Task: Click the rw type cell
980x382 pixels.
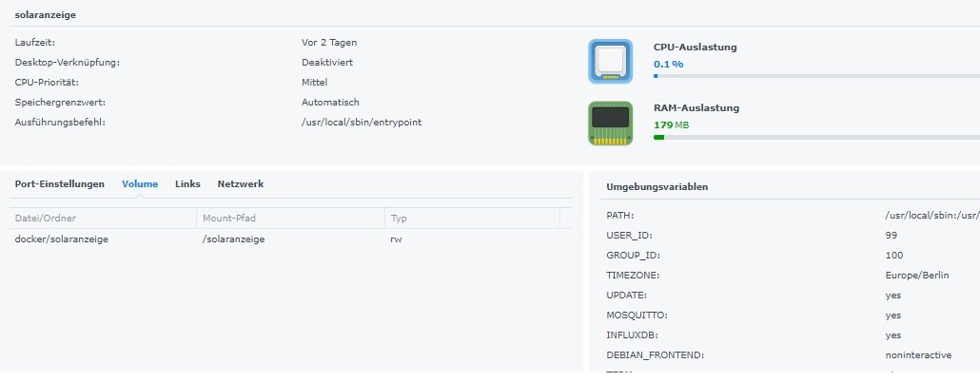Action: pyautogui.click(x=396, y=239)
